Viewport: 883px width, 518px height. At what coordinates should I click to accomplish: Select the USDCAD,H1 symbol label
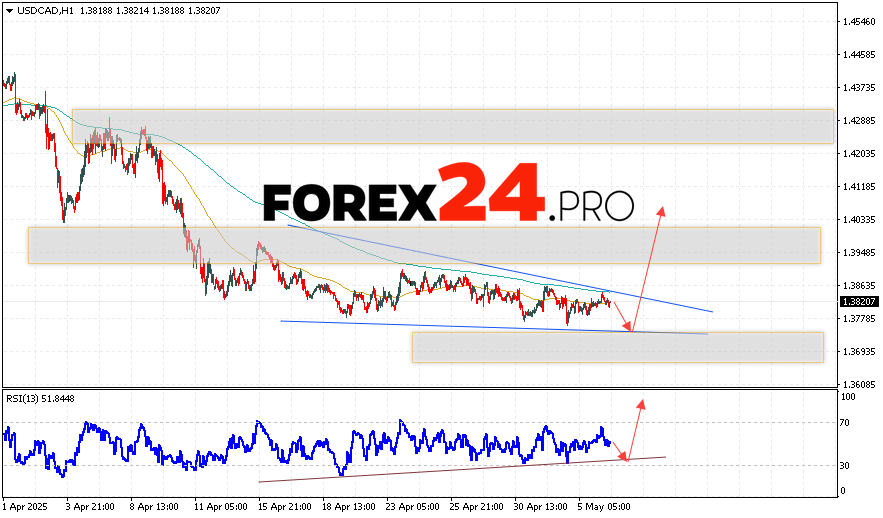pos(45,11)
